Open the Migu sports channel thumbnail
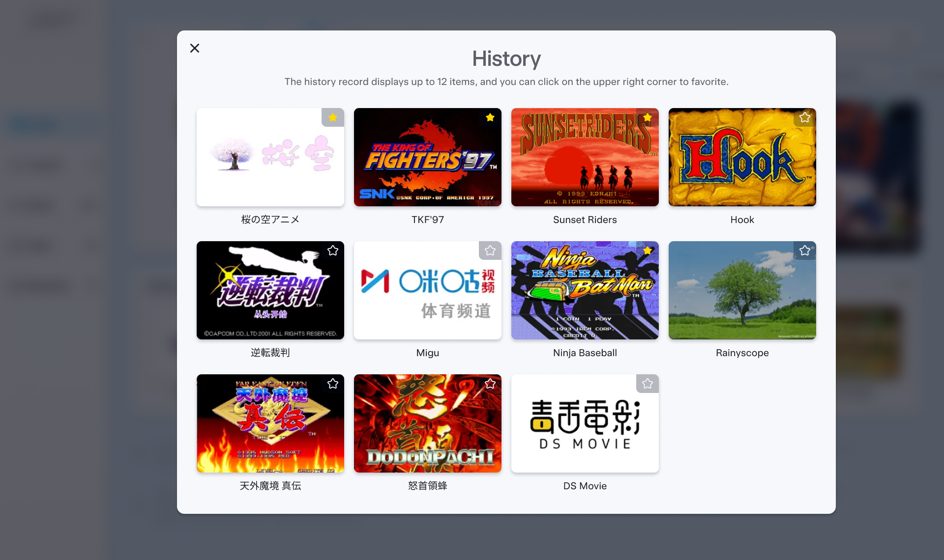This screenshot has height=560, width=944. coord(428,290)
